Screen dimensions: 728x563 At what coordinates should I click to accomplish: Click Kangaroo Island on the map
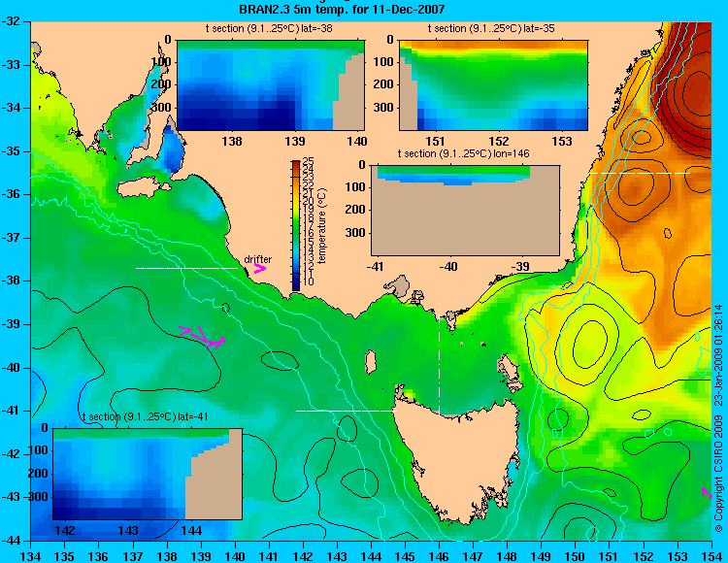coord(144,187)
